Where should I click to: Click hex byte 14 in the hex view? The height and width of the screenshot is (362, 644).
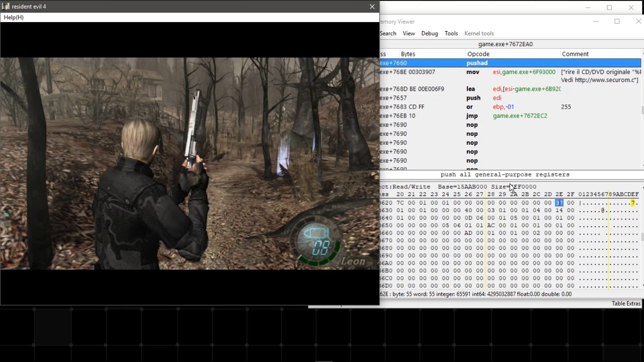pyautogui.click(x=559, y=211)
